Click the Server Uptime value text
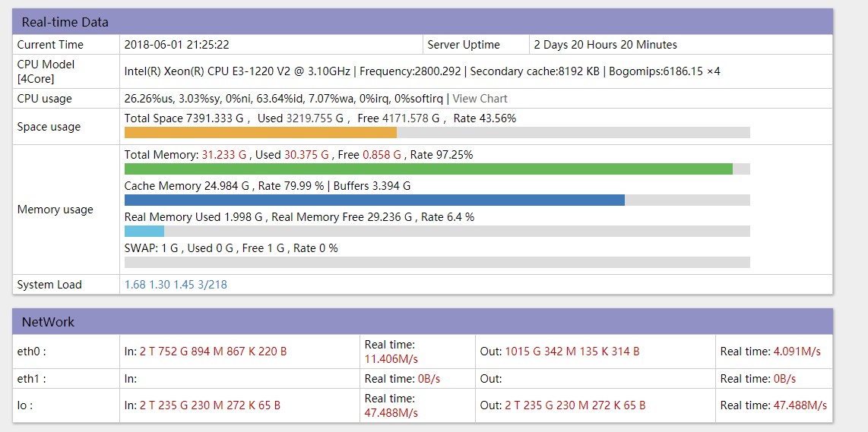This screenshot has width=868, height=432. 605,45
